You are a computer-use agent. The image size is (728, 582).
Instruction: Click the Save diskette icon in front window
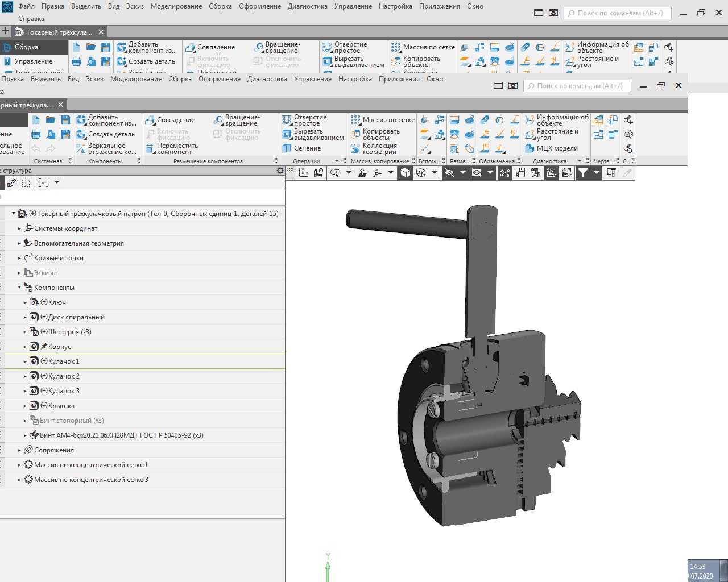pyautogui.click(x=65, y=120)
